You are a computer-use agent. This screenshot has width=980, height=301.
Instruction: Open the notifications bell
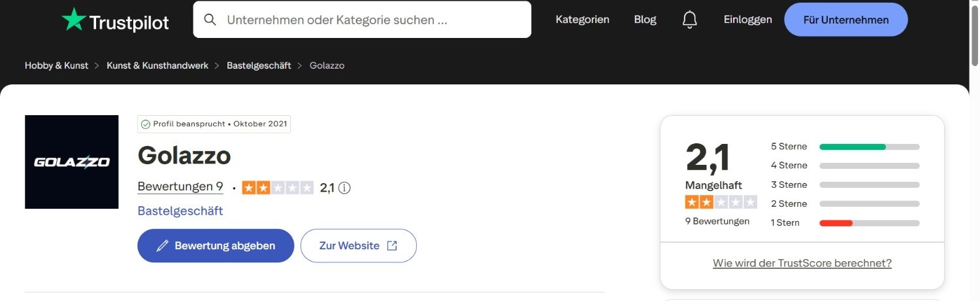tap(689, 20)
